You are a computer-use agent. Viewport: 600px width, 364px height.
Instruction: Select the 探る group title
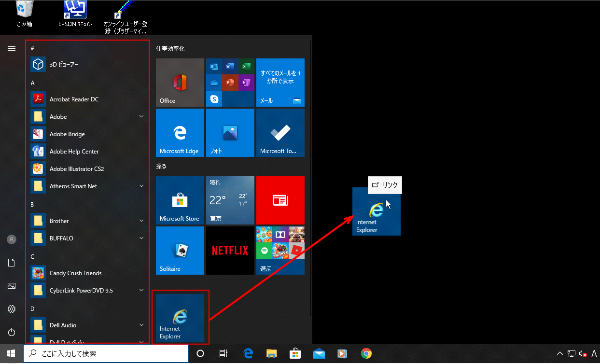161,167
